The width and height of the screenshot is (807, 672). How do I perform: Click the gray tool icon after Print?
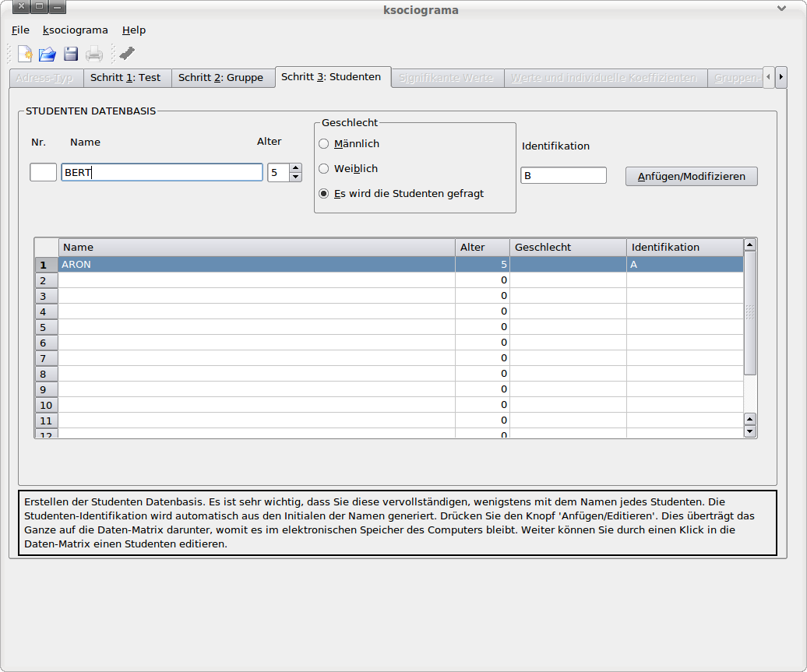tap(127, 54)
